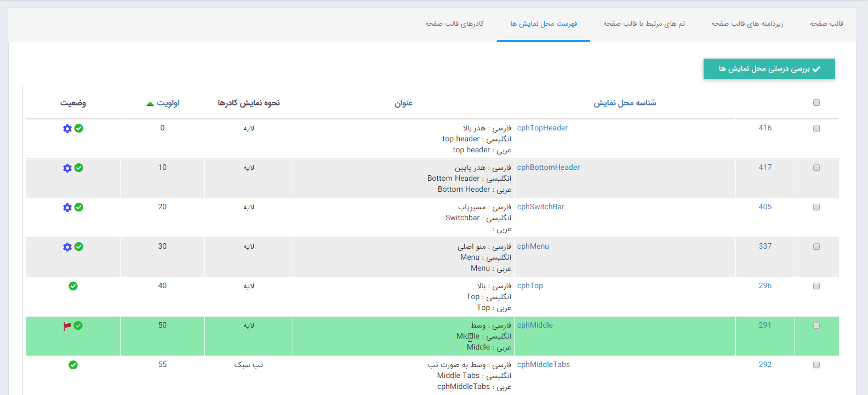
Task: Toggle the select-all checkbox in table header
Action: 816,102
